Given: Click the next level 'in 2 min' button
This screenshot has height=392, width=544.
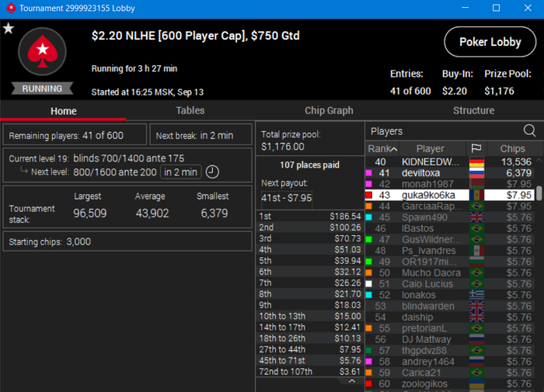Looking at the screenshot, I should (181, 172).
